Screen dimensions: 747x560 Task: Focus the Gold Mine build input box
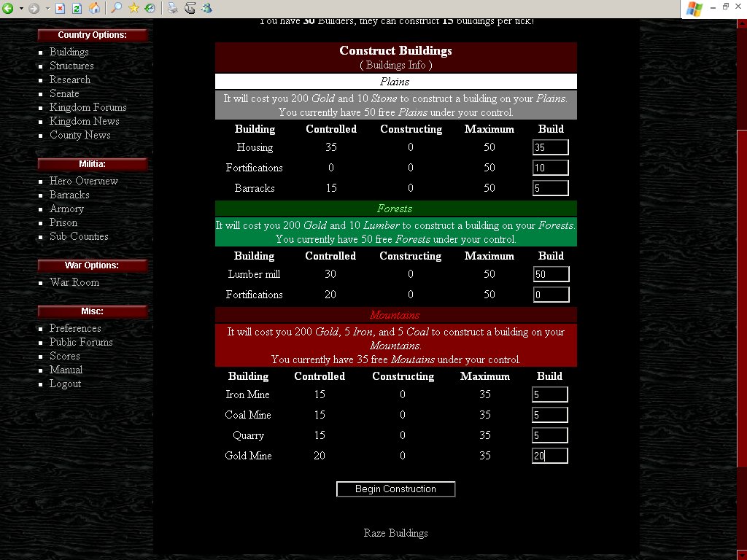[549, 456]
